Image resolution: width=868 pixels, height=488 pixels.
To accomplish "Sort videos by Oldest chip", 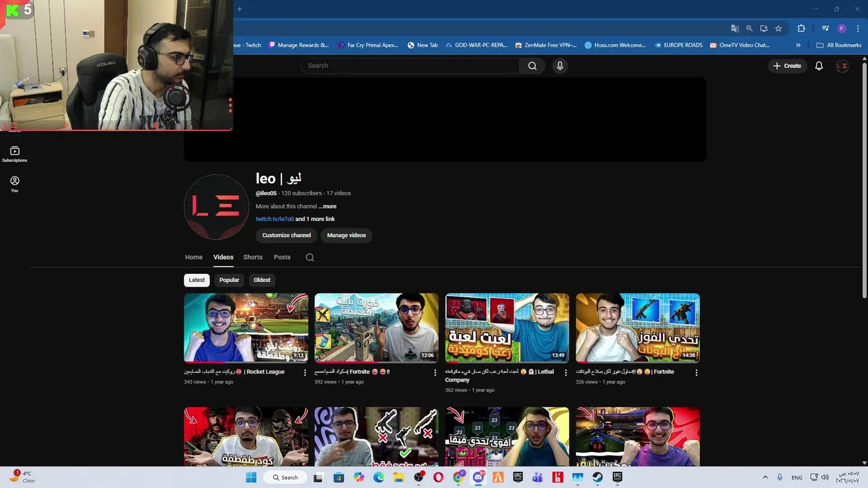I will click(x=262, y=280).
